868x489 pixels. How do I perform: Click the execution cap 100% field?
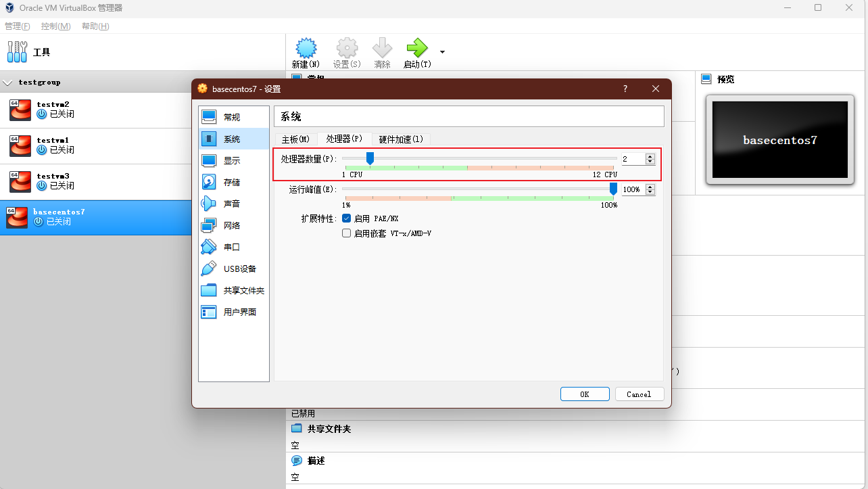633,189
